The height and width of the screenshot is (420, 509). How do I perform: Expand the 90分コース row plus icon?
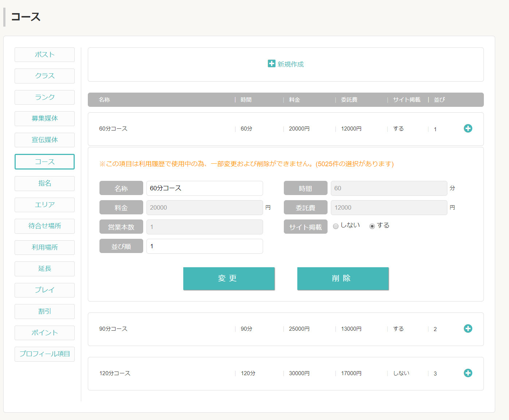[468, 328]
